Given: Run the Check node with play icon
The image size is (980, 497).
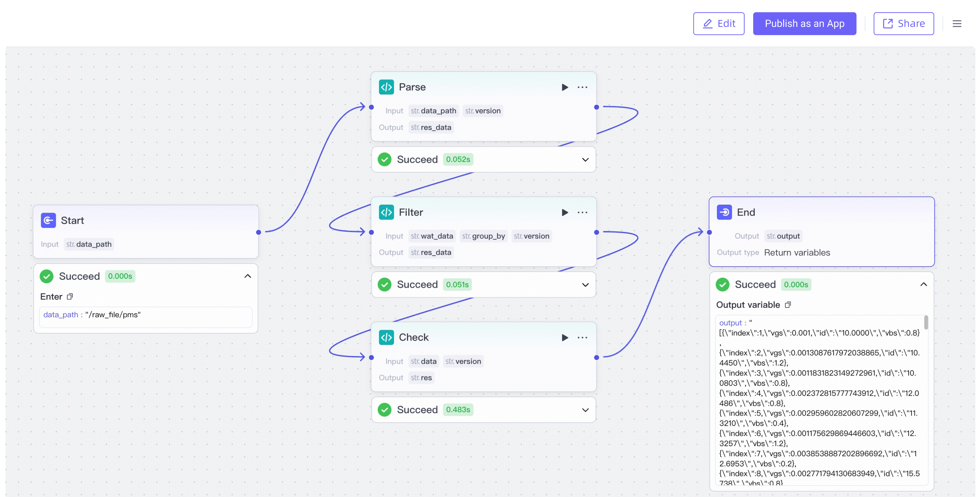Looking at the screenshot, I should click(x=565, y=338).
